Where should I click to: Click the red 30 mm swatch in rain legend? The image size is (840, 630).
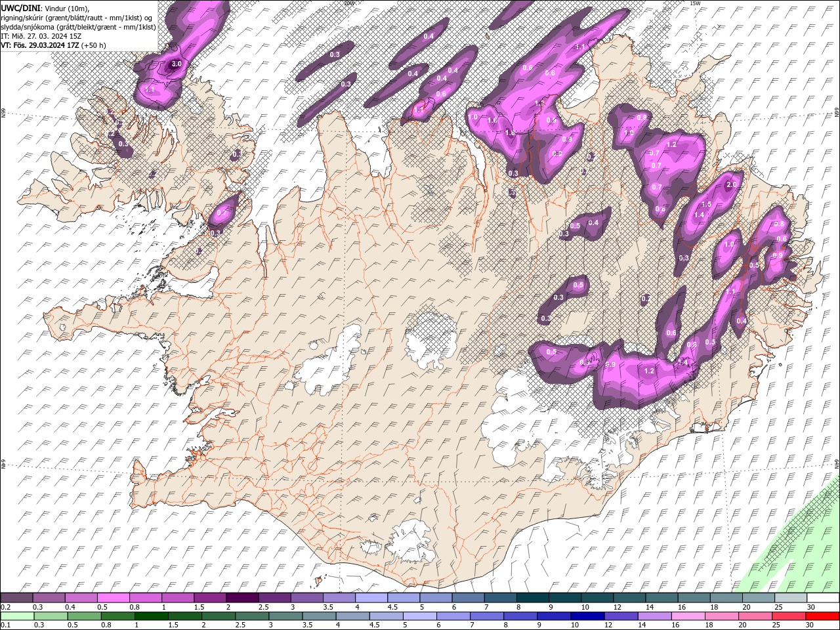point(822,616)
